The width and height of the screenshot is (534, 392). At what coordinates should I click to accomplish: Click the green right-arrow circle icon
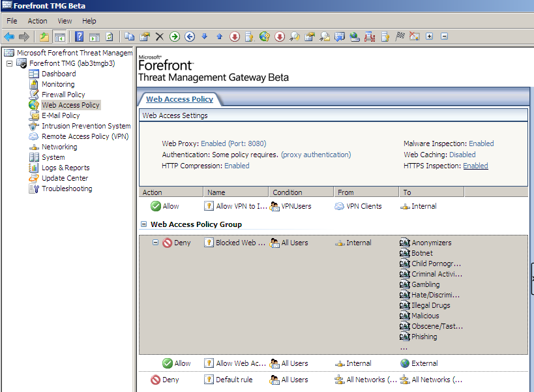pos(175,37)
